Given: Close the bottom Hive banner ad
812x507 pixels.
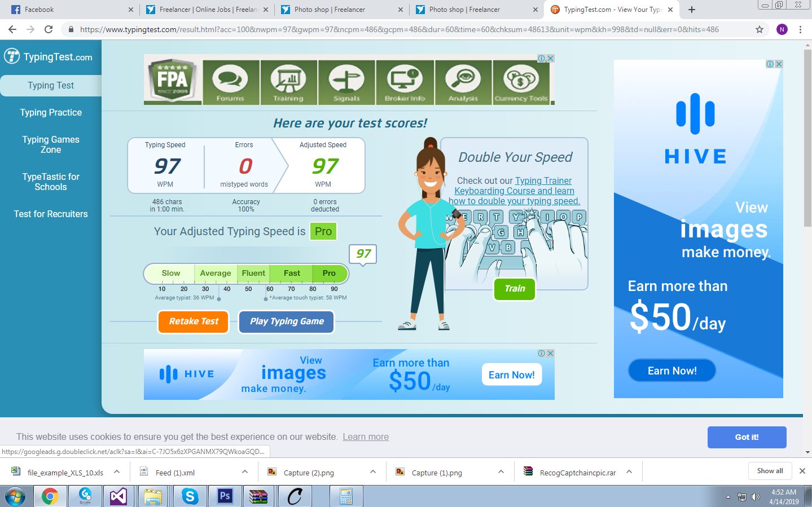Looking at the screenshot, I should (x=550, y=353).
